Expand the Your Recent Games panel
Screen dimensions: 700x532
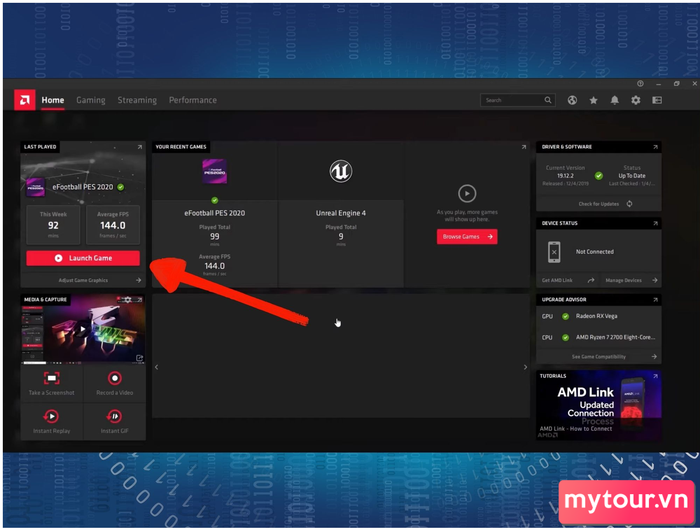point(524,147)
